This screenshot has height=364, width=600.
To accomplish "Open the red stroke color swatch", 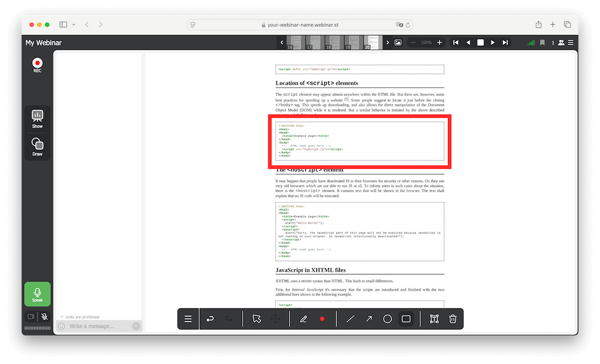I will point(322,319).
